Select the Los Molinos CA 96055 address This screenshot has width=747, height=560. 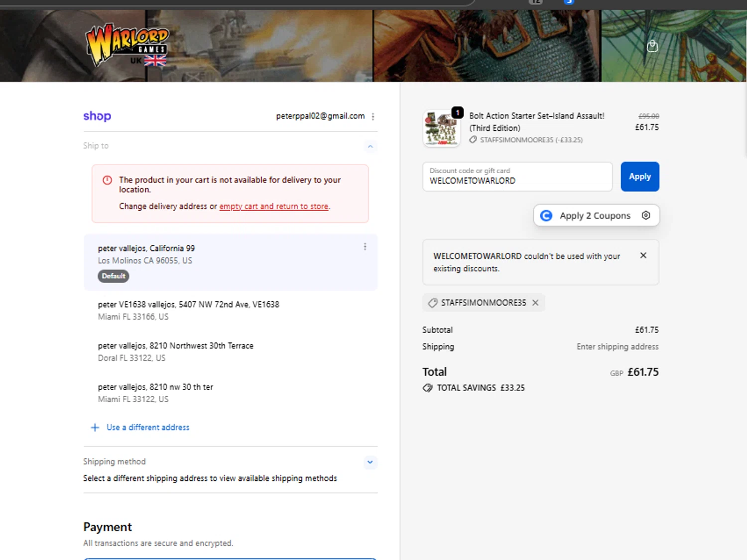coord(231,262)
